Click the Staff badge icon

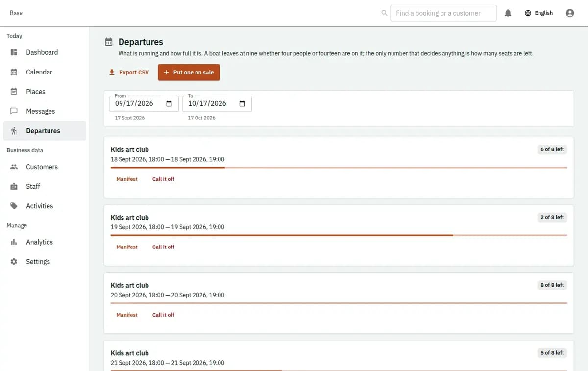coord(14,186)
